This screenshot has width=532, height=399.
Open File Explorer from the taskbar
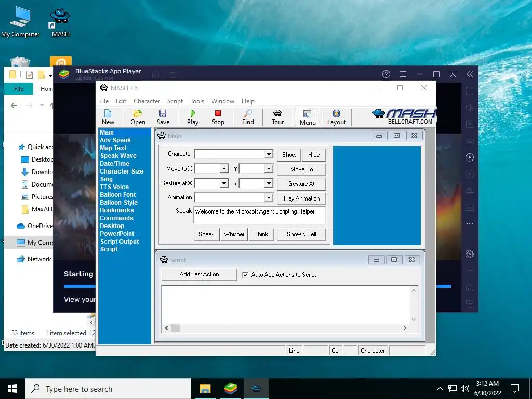[x=205, y=389]
